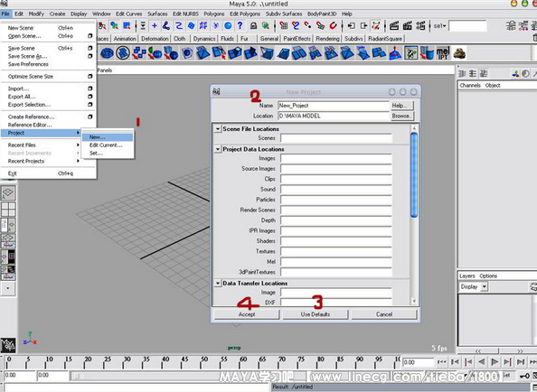Click the checkered texture shelf icon

411,53
